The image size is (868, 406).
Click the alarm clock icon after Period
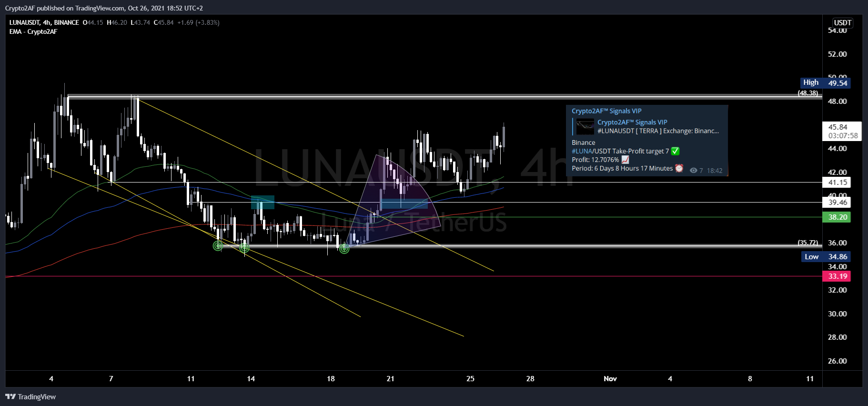679,168
